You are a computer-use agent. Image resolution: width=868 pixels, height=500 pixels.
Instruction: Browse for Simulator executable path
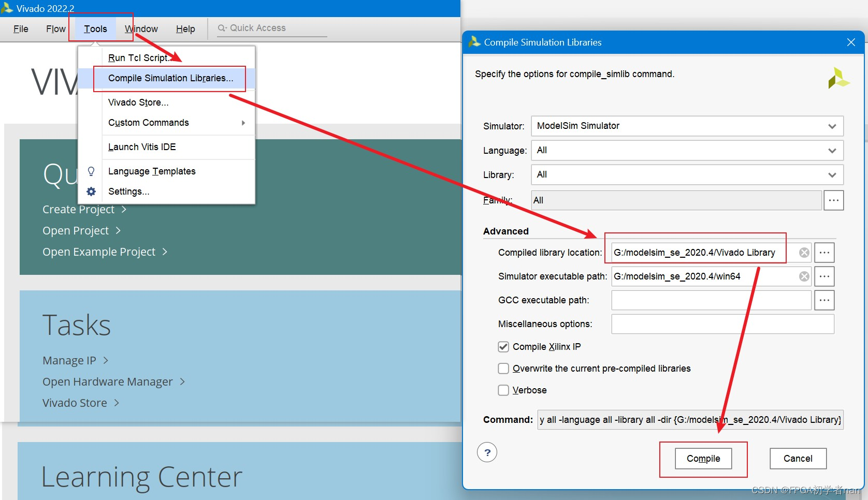pos(824,276)
